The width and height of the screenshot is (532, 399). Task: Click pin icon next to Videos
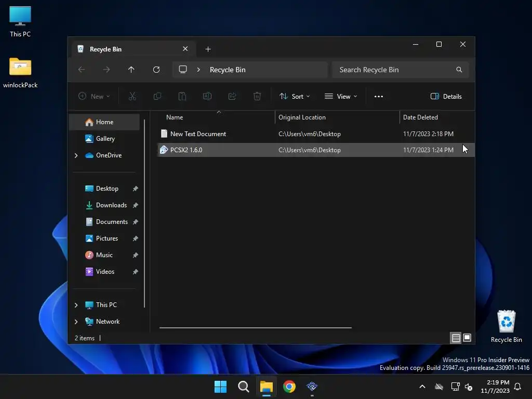[x=136, y=272]
